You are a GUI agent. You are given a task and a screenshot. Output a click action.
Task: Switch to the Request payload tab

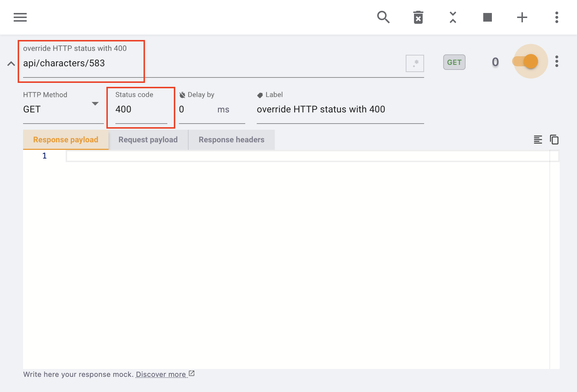click(148, 140)
